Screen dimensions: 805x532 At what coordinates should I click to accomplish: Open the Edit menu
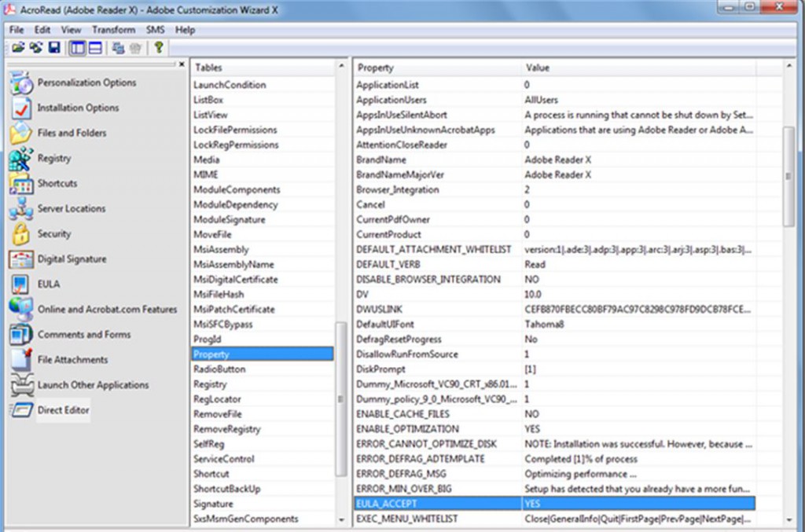(42, 30)
